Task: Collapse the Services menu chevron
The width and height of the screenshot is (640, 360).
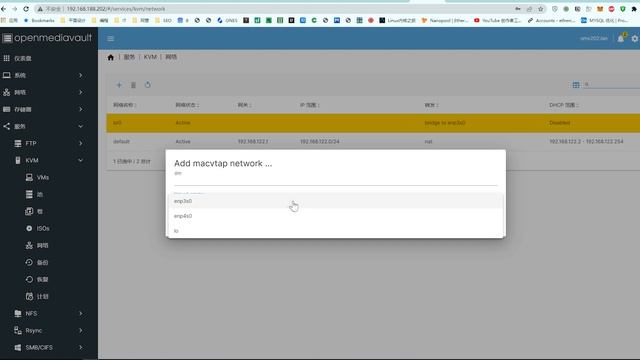Action: click(x=80, y=127)
